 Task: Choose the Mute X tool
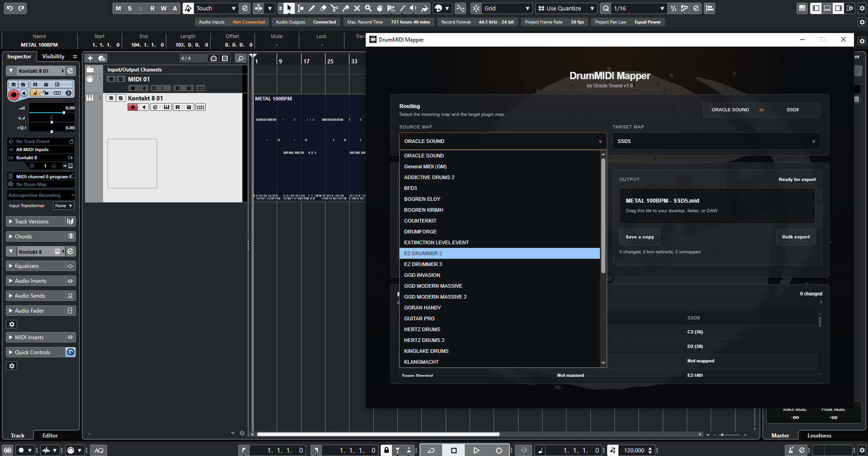pos(357,8)
